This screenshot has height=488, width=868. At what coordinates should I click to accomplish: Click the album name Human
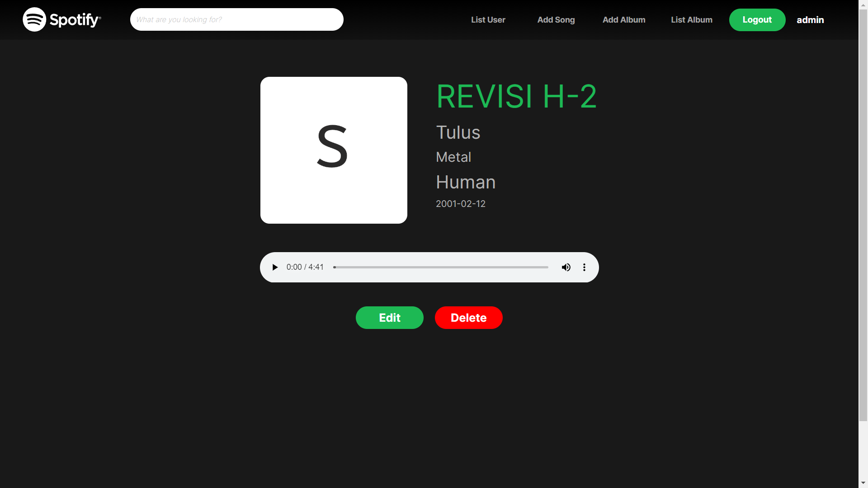point(466,182)
